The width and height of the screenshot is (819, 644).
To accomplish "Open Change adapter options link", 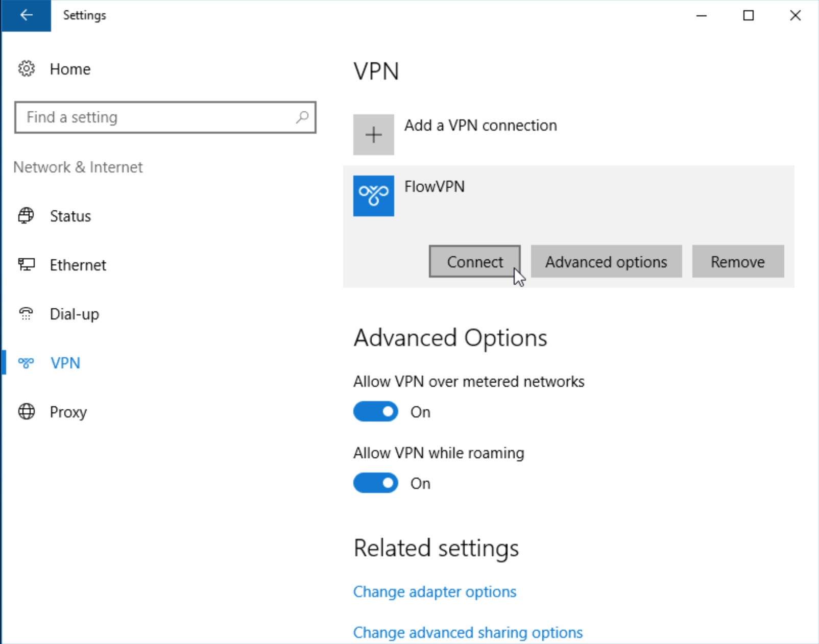I will tap(435, 591).
